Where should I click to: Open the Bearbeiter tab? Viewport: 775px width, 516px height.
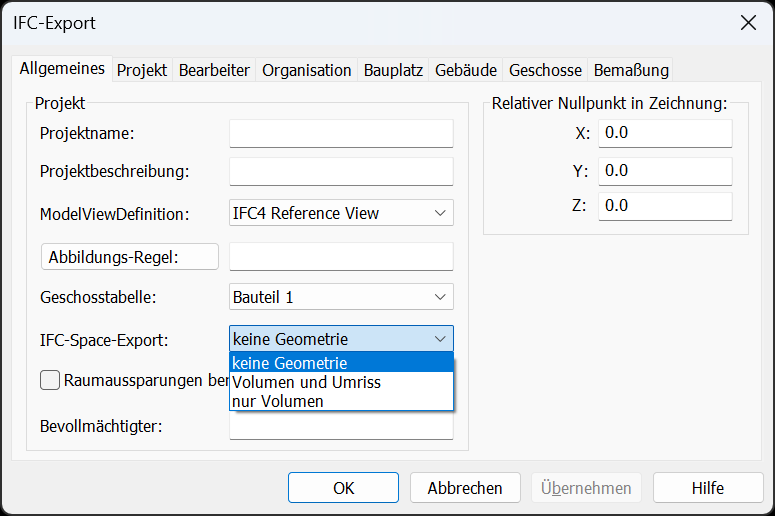pos(214,70)
